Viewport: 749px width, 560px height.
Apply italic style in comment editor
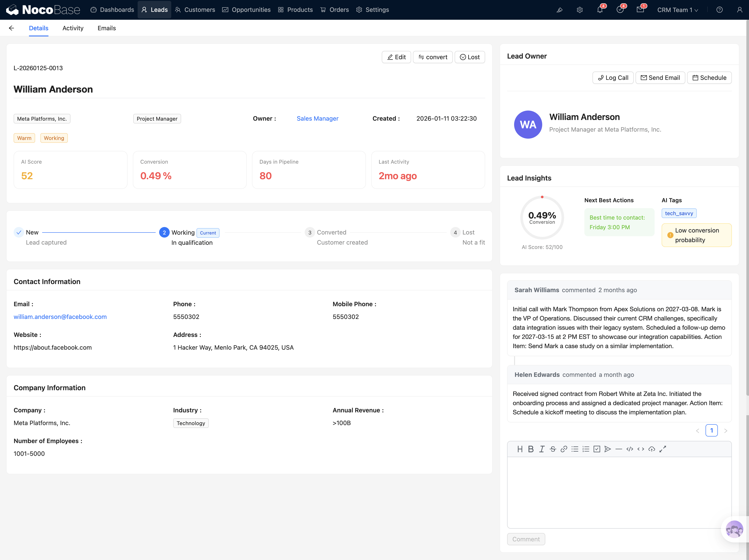(x=542, y=449)
